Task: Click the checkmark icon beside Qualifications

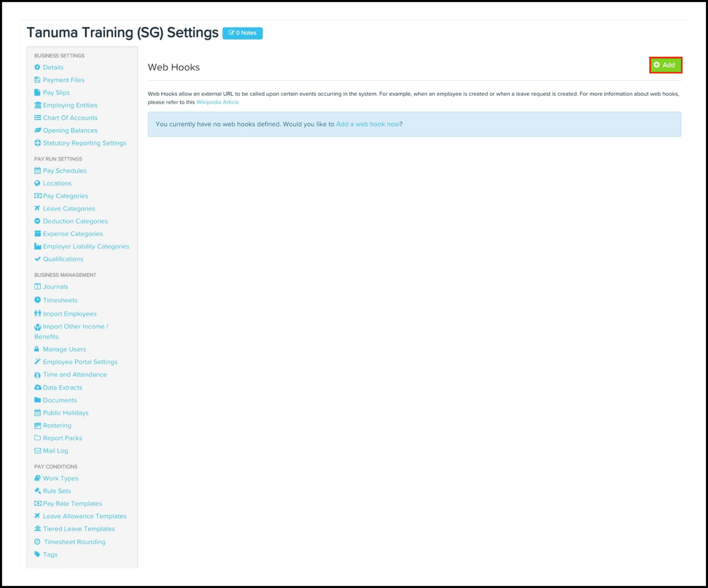Action: 37,259
